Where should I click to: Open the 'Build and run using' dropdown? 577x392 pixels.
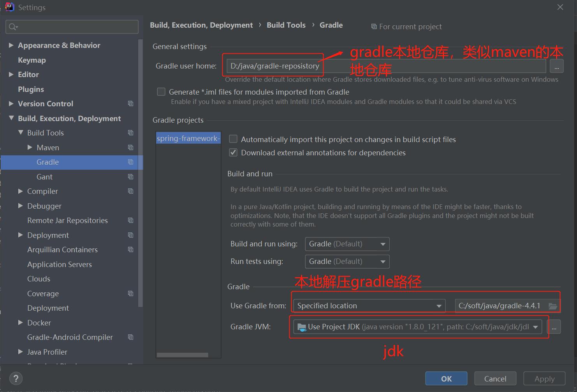pos(347,244)
